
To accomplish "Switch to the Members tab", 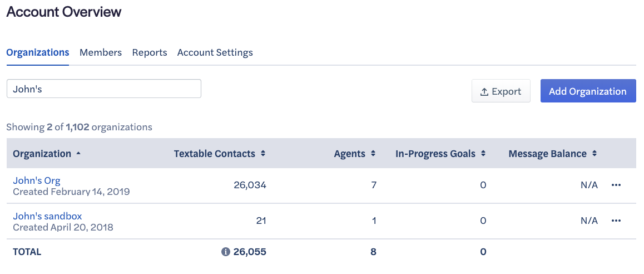I will [101, 53].
